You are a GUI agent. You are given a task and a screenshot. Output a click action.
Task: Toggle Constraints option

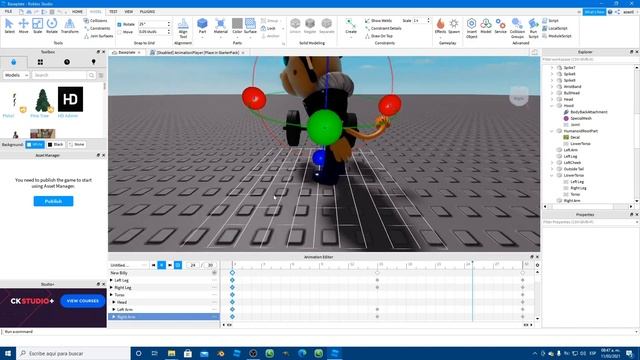[97, 28]
